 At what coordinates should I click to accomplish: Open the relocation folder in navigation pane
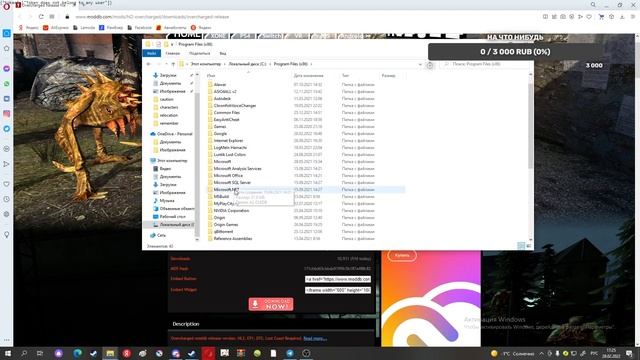169,115
